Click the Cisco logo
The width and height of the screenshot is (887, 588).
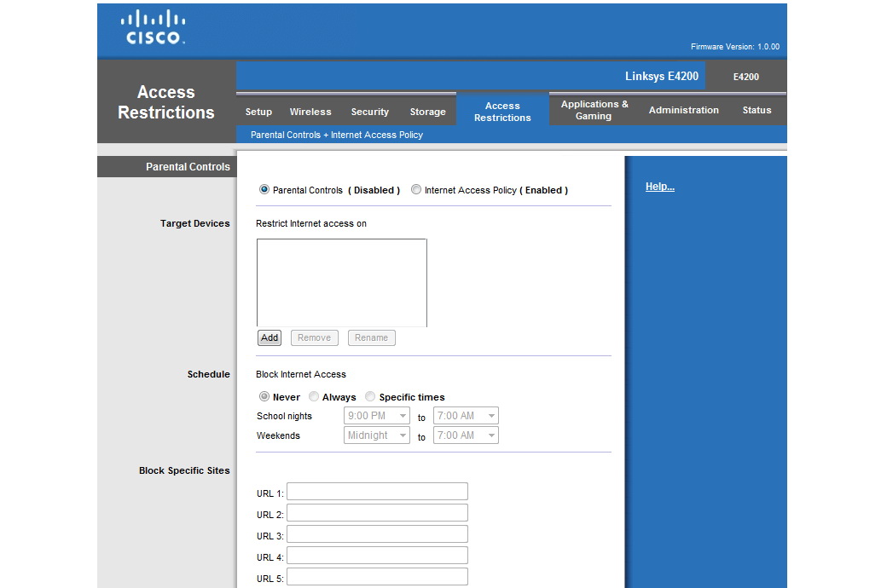click(154, 27)
